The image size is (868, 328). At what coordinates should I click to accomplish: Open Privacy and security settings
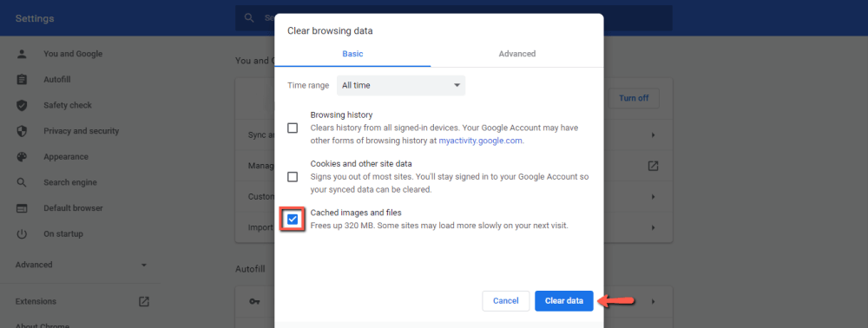click(82, 131)
